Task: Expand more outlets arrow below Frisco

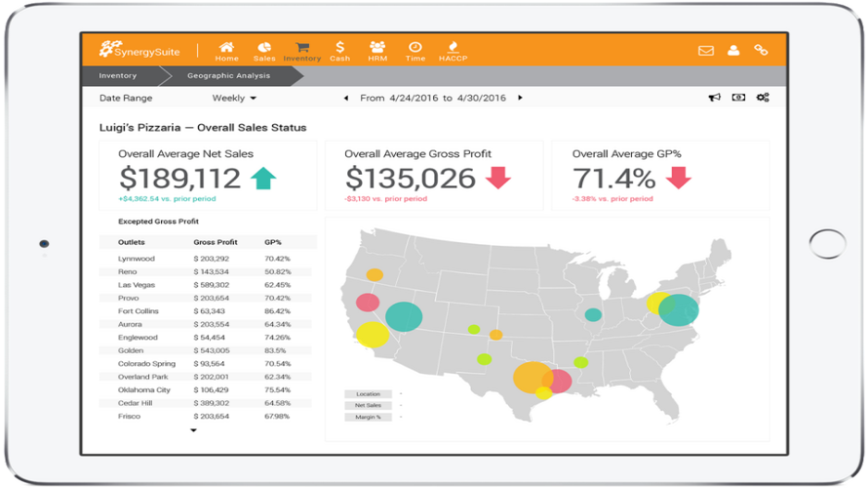Action: [193, 430]
